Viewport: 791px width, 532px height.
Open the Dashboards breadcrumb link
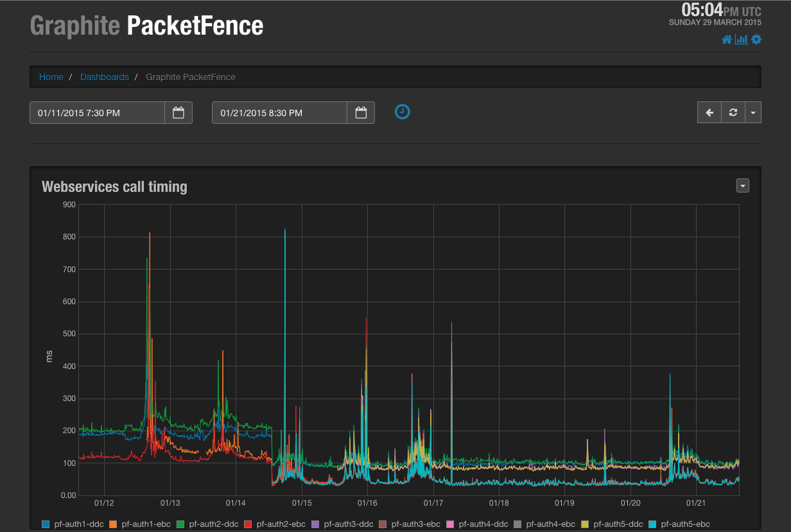(105, 77)
